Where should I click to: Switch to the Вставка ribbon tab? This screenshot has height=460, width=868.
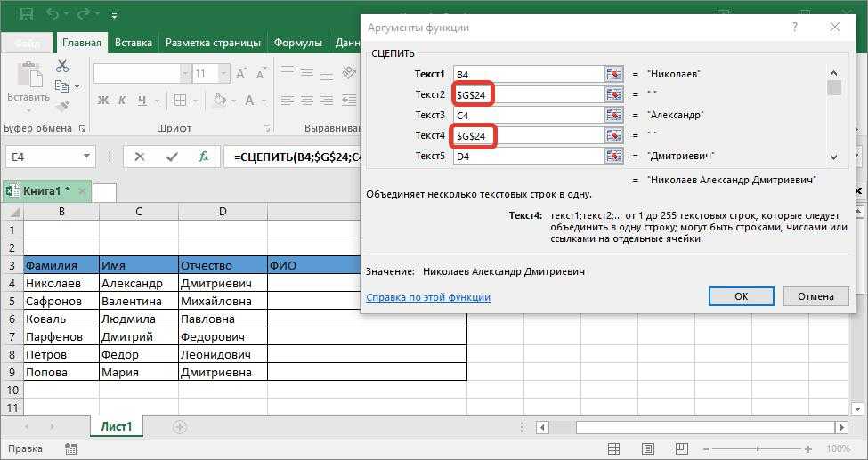[x=134, y=42]
